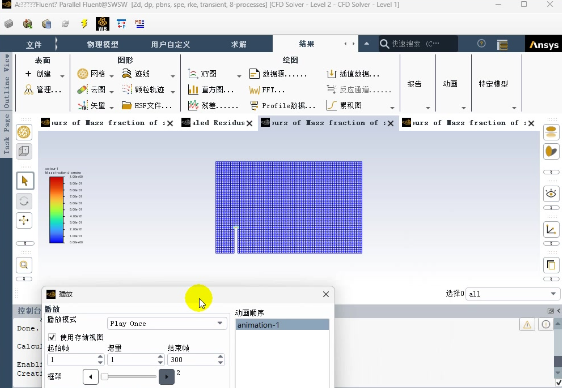The width and height of the screenshot is (562, 388).
Task: Expand the selection filter 'all' dropdown
Action: (512, 294)
